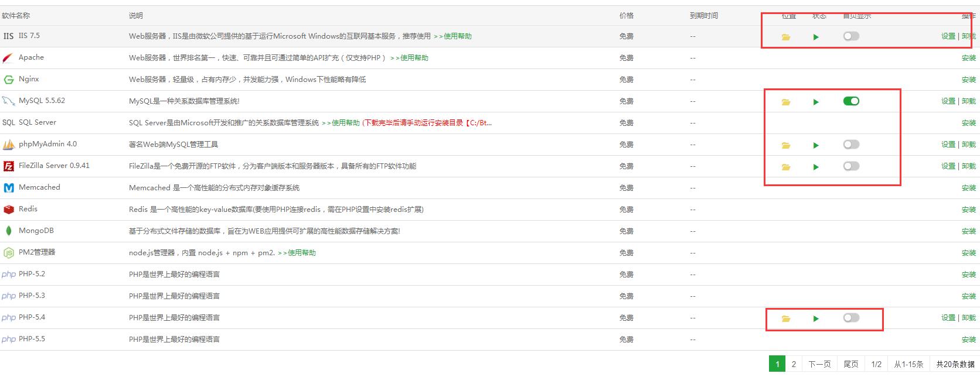Click the PHP-5.3 php logo icon
The width and height of the screenshot is (980, 377).
[x=8, y=296]
